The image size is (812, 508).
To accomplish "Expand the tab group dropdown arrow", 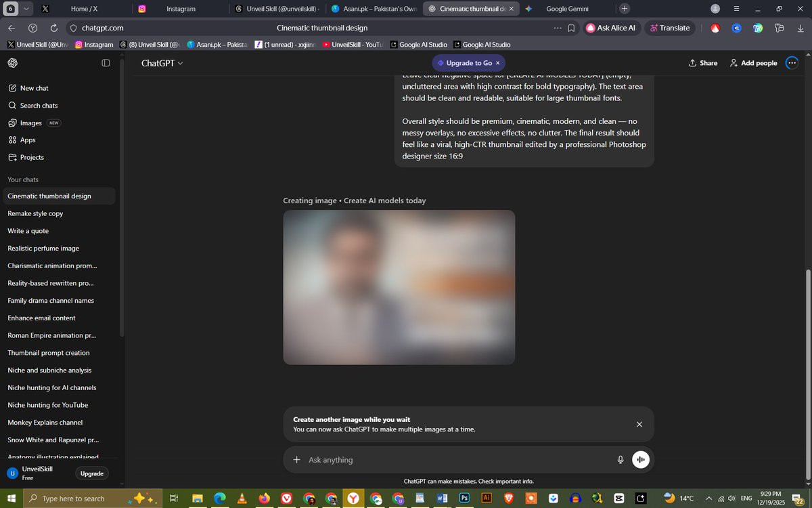I will pyautogui.click(x=26, y=9).
